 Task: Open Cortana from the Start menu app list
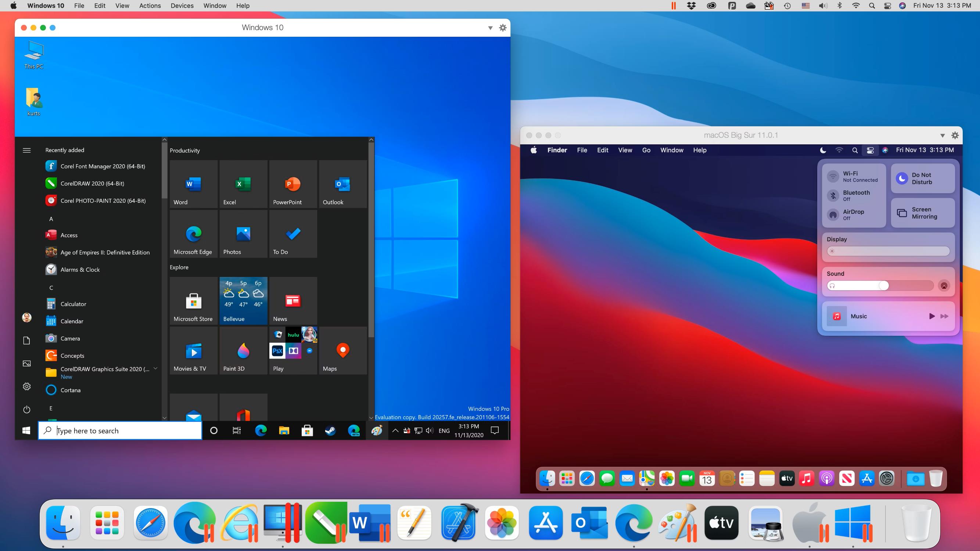71,390
